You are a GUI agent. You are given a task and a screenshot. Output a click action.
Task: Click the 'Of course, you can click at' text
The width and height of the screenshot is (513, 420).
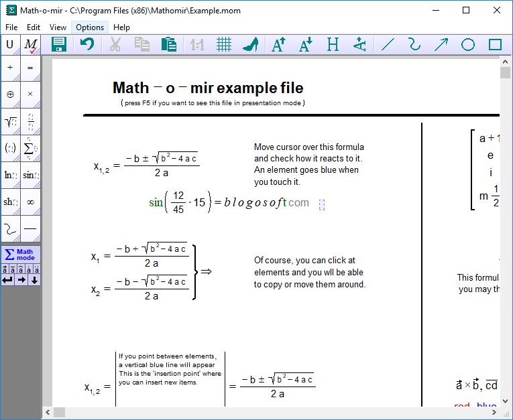click(304, 261)
